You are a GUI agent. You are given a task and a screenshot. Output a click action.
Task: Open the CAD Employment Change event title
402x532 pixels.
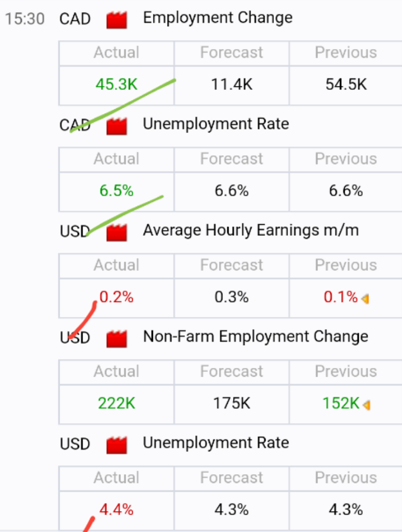point(218,17)
